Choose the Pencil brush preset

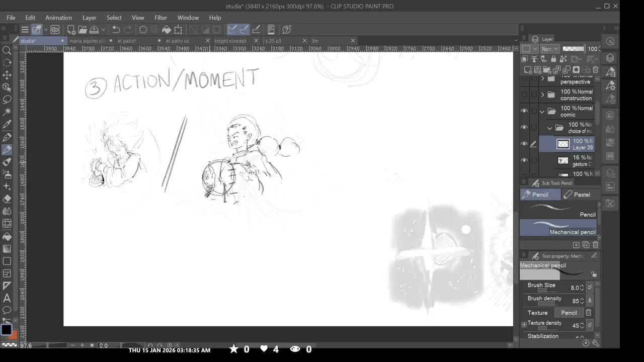tap(558, 210)
